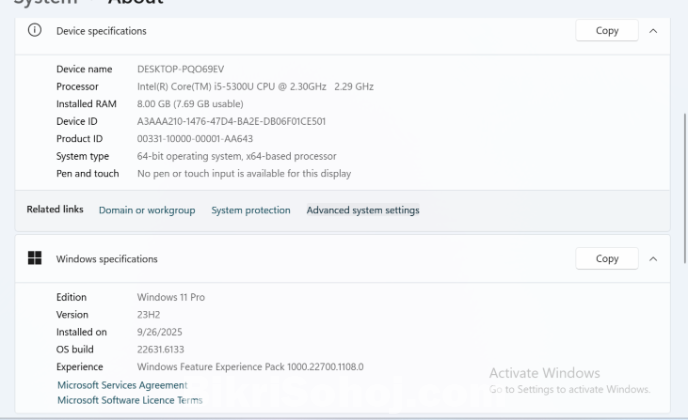Copy the device specifications
This screenshot has width=688, height=420.
coord(607,31)
